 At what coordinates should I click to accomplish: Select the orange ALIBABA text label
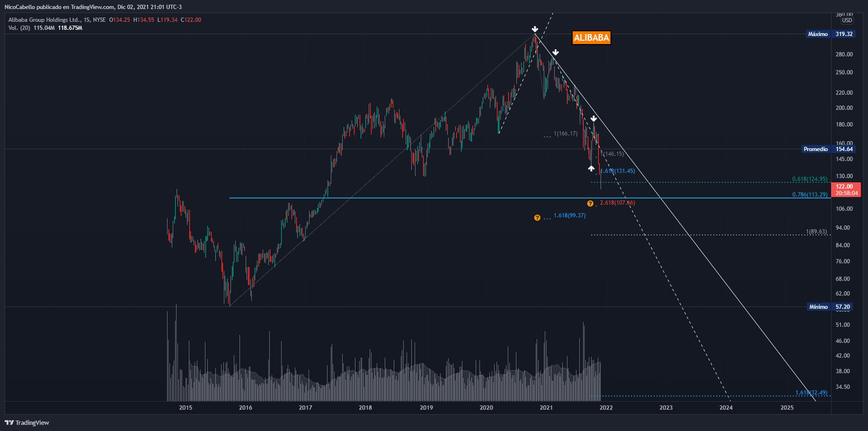pos(592,38)
